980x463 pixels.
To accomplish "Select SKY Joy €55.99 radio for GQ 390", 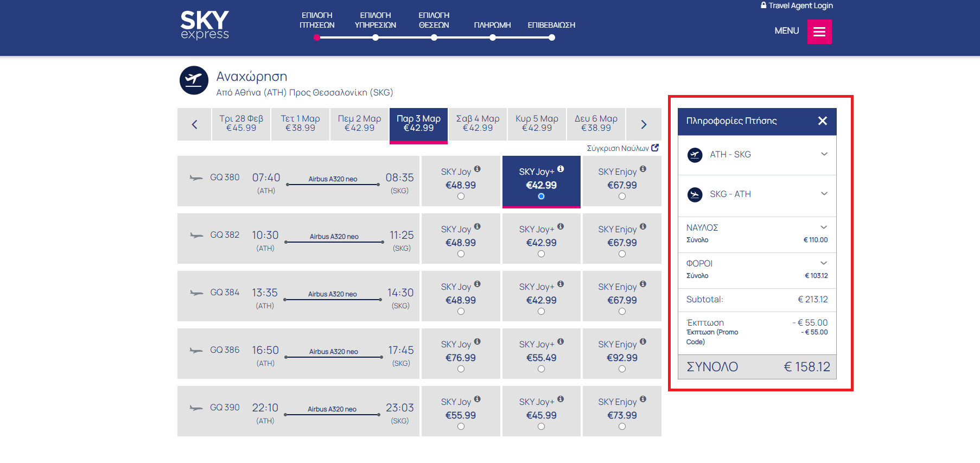I will click(x=461, y=427).
